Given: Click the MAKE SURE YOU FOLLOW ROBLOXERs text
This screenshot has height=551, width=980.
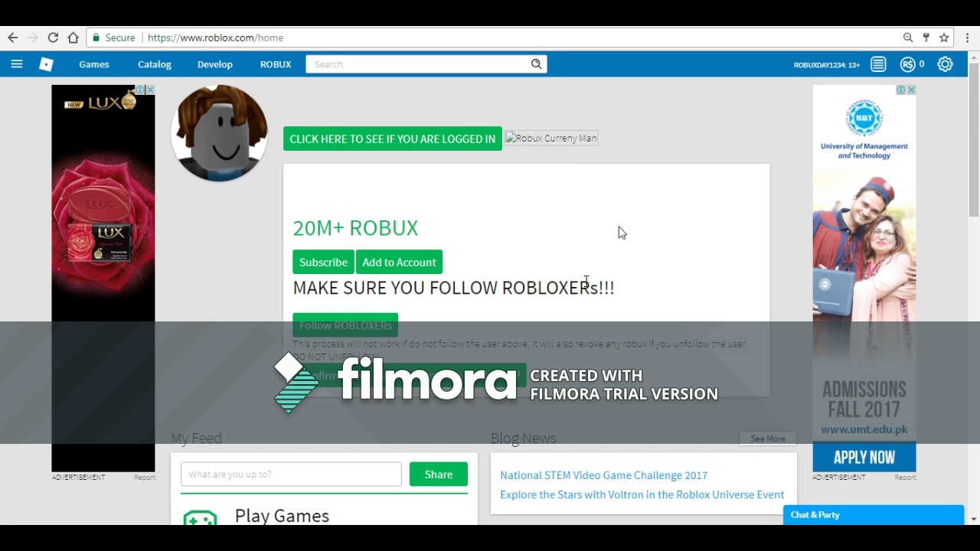Looking at the screenshot, I should pos(454,288).
